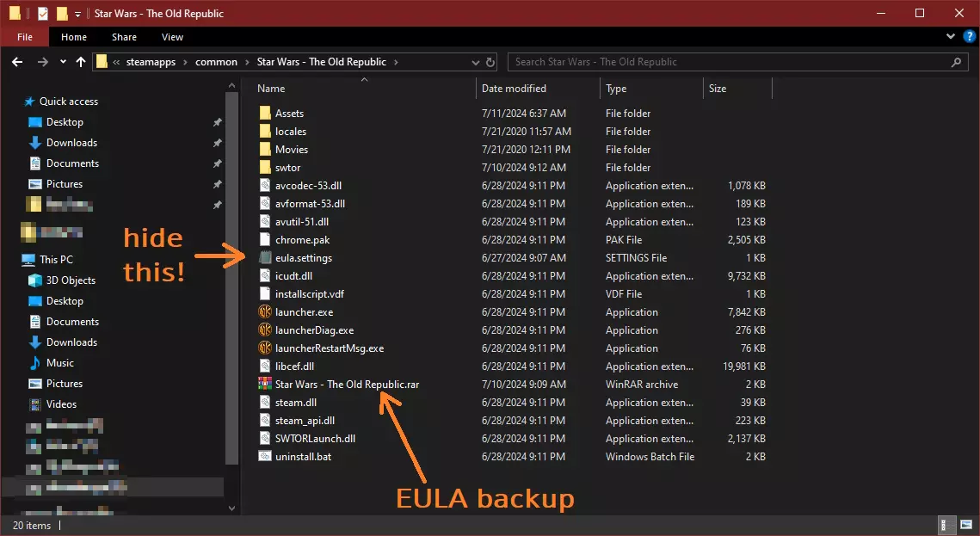
Task: Select the launcher.exe icon
Action: click(x=265, y=311)
